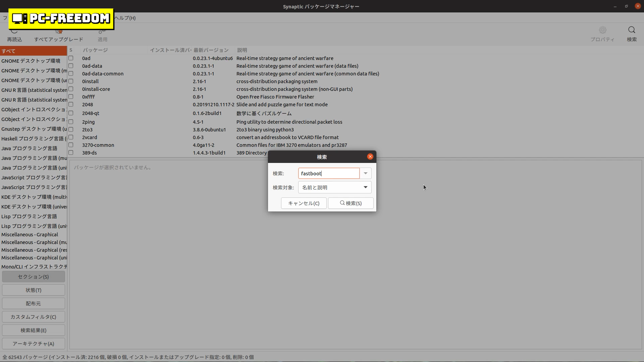Click the Properties gear toolbar icon
644x362 pixels.
click(x=602, y=31)
